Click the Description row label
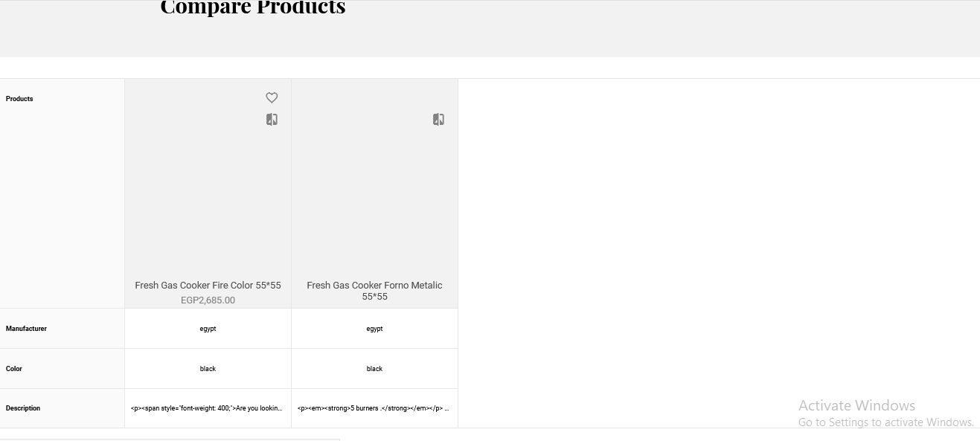The image size is (980, 441). coord(23,408)
